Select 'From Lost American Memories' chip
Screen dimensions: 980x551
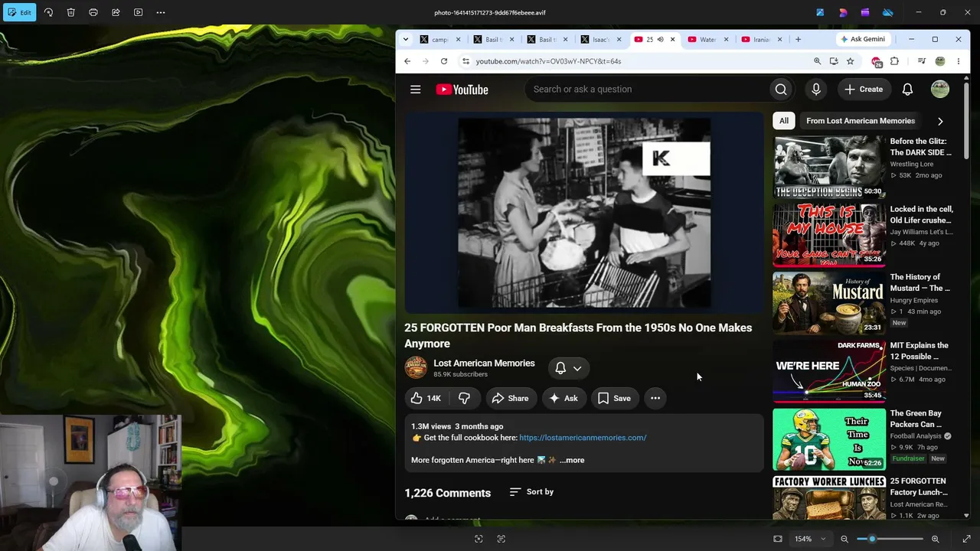coord(861,121)
